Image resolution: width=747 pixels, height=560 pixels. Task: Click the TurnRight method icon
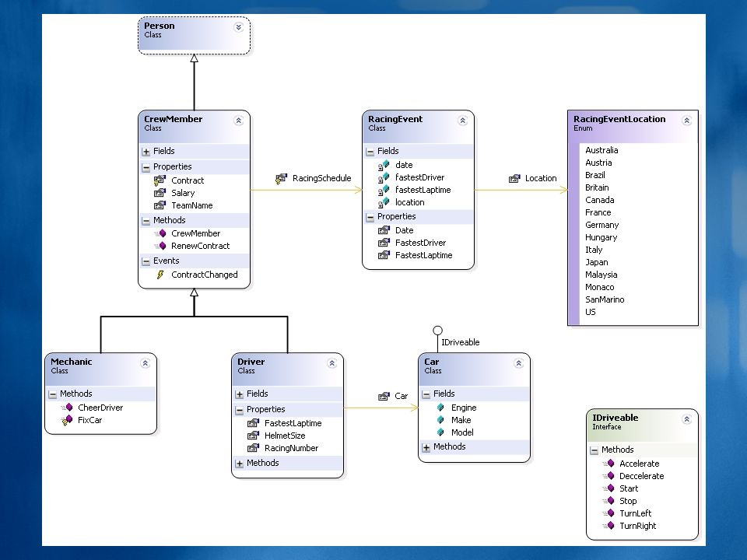click(608, 526)
